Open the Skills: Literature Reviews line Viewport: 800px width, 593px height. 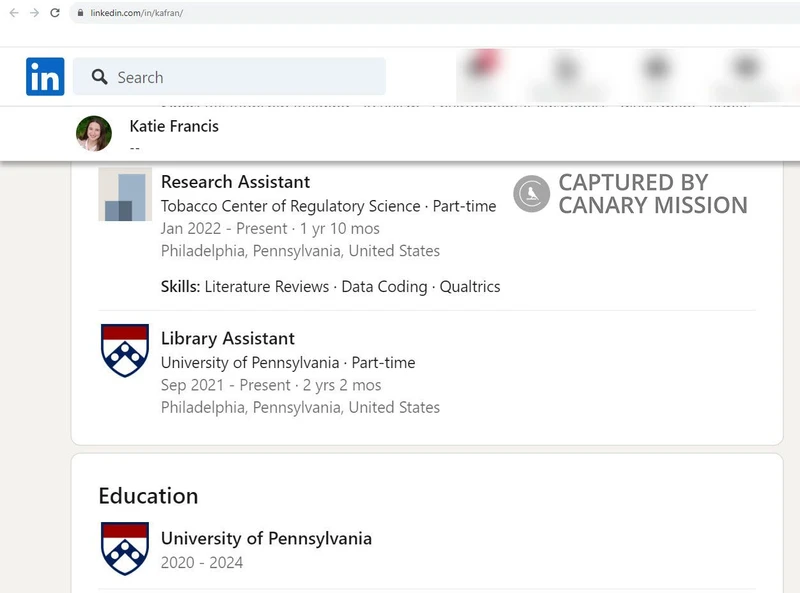tap(331, 287)
